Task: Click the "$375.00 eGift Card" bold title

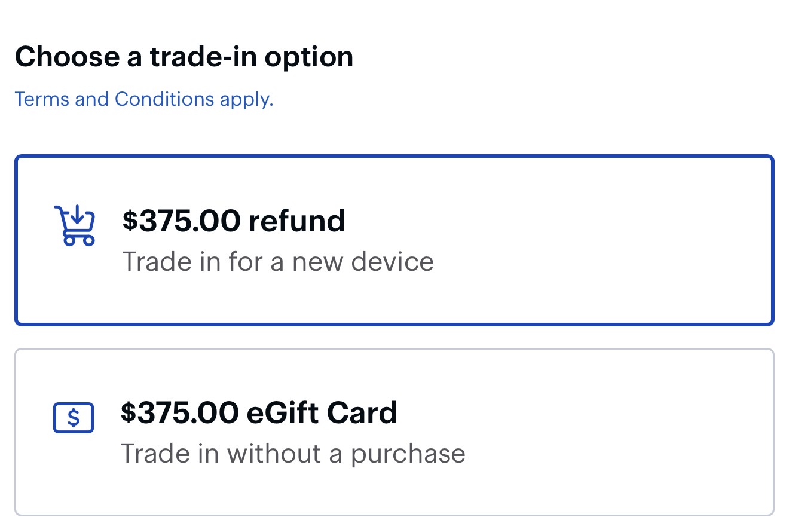Action: 259,412
